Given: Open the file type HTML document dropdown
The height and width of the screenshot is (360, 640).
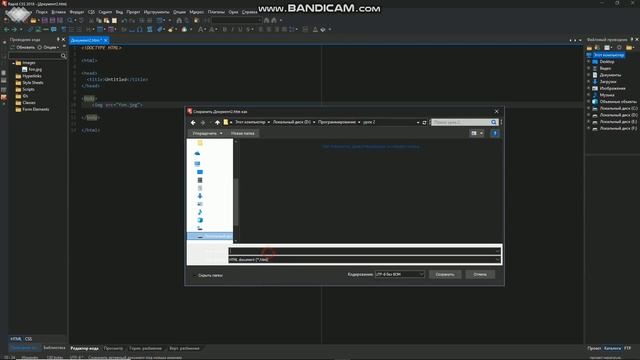Looking at the screenshot, I should (365, 260).
